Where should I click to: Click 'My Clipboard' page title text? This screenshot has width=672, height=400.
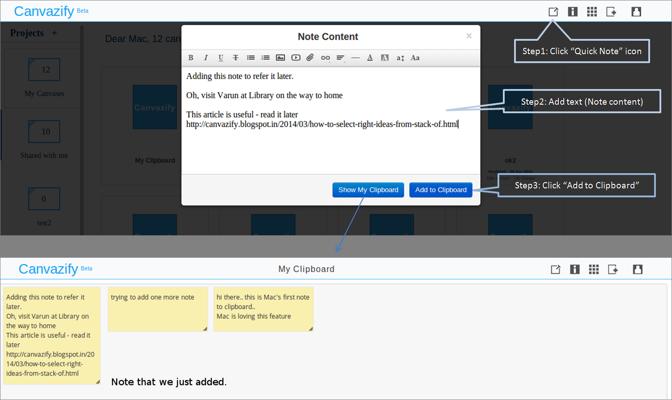point(306,269)
